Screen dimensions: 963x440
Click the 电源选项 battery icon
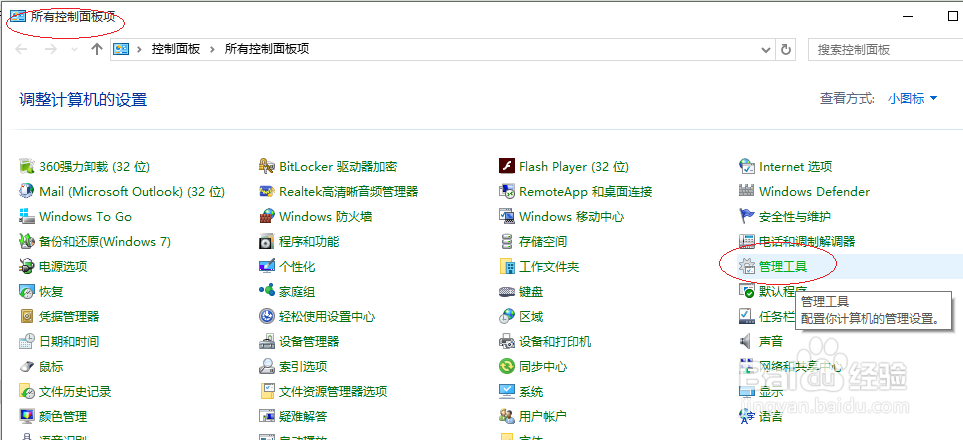click(x=26, y=267)
